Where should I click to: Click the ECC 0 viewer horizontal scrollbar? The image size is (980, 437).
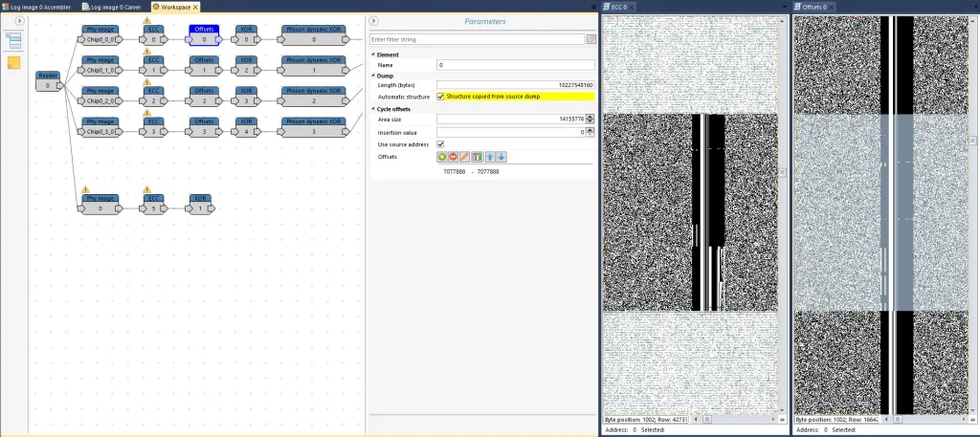(x=736, y=420)
